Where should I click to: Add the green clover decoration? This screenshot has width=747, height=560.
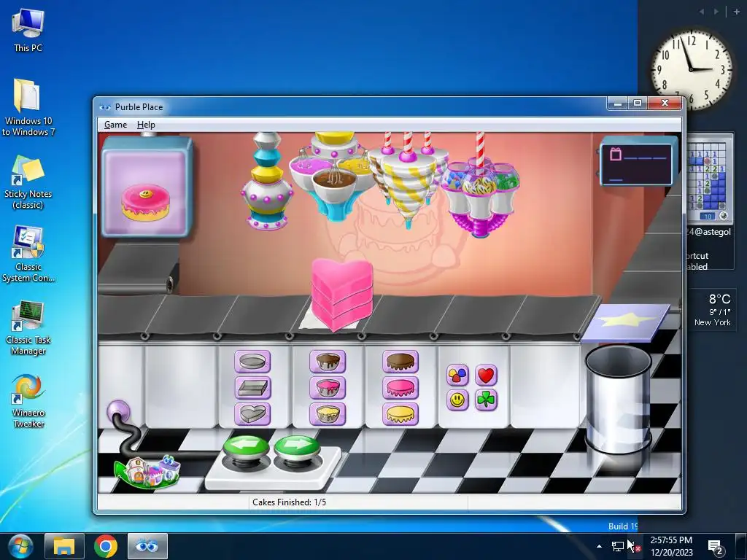click(x=486, y=400)
